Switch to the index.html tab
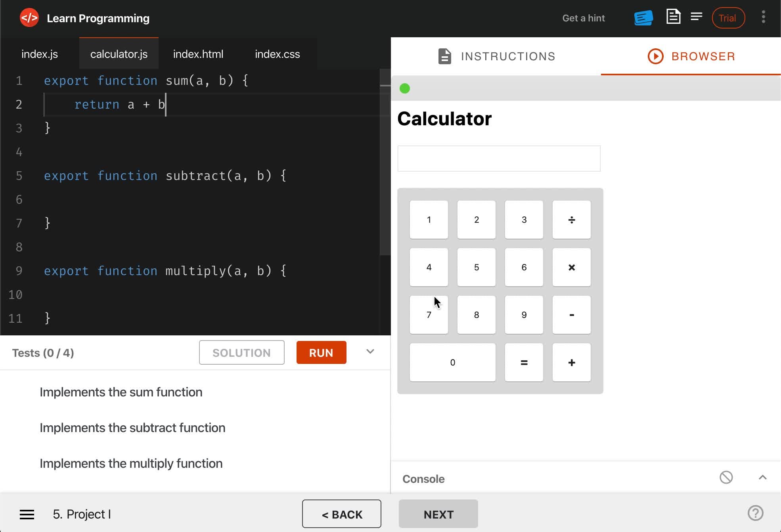Viewport: 781px width, 532px height. point(198,54)
